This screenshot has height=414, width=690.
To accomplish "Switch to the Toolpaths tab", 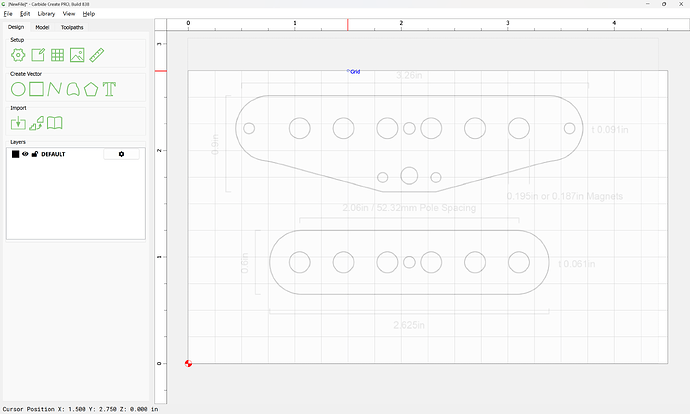I will [72, 27].
